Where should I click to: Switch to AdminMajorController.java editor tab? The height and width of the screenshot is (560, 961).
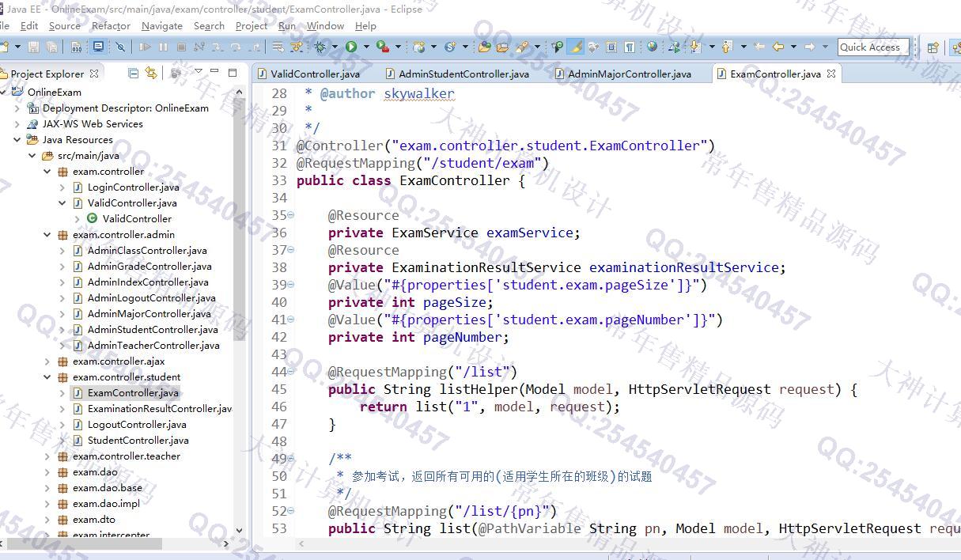pos(622,74)
